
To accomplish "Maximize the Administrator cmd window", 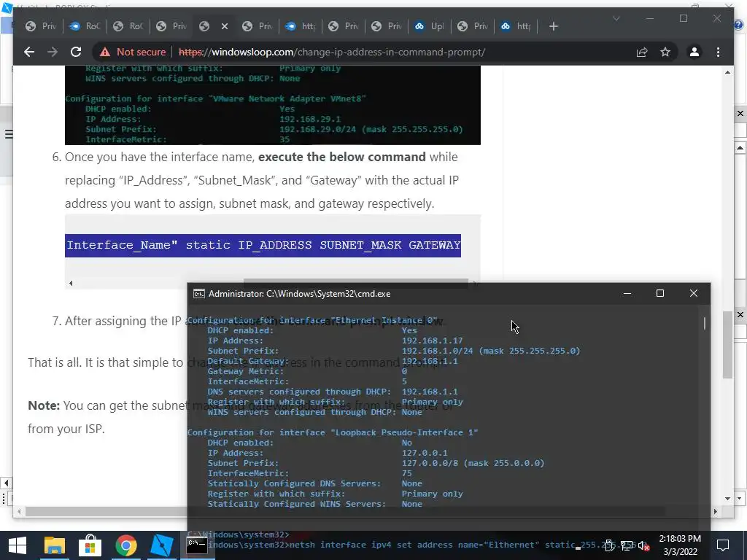I will [659, 293].
